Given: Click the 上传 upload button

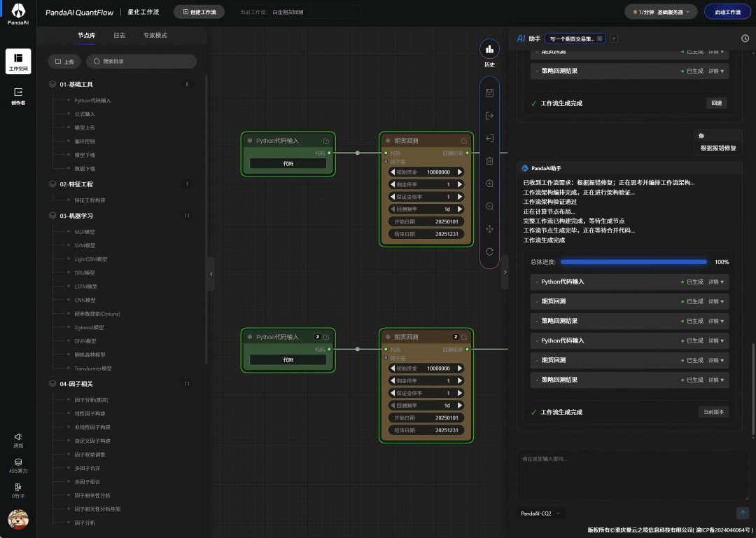Looking at the screenshot, I should coord(64,62).
